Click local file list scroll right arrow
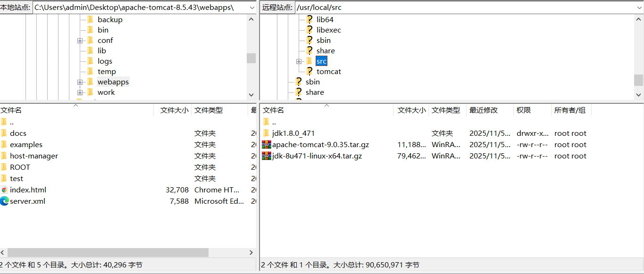This screenshot has width=644, height=274. [x=251, y=253]
